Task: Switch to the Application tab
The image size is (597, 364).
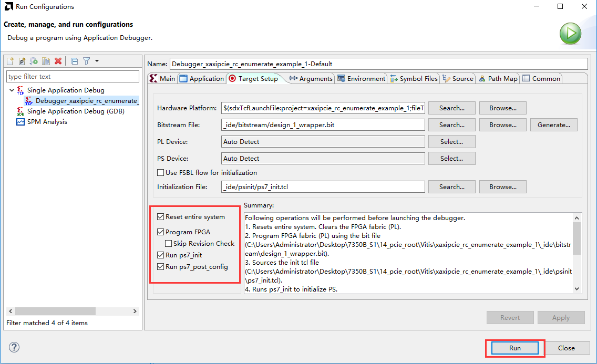Action: click(202, 78)
